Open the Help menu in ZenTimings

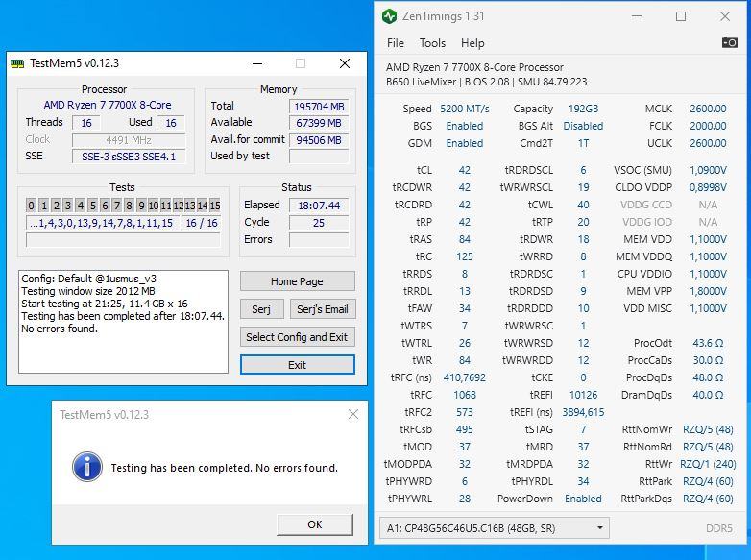[x=472, y=43]
